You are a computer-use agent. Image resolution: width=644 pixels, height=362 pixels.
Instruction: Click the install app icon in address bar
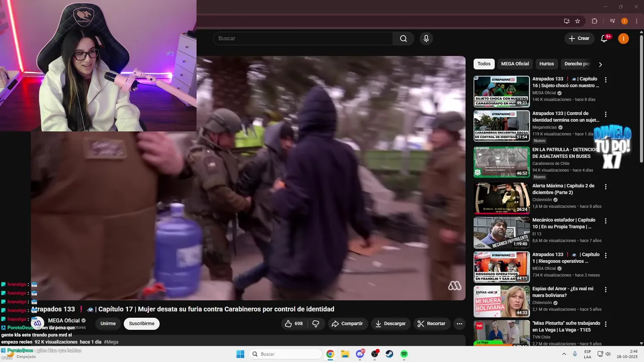567,21
